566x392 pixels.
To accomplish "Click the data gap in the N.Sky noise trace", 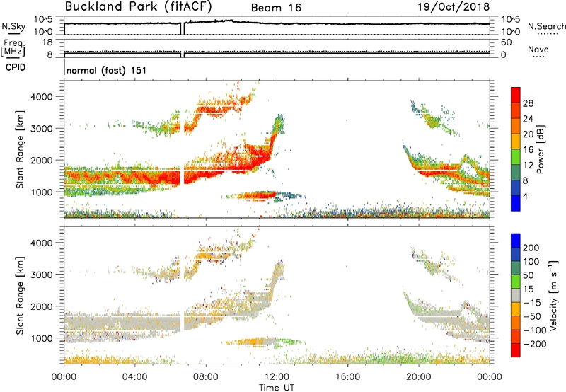I will (x=183, y=28).
